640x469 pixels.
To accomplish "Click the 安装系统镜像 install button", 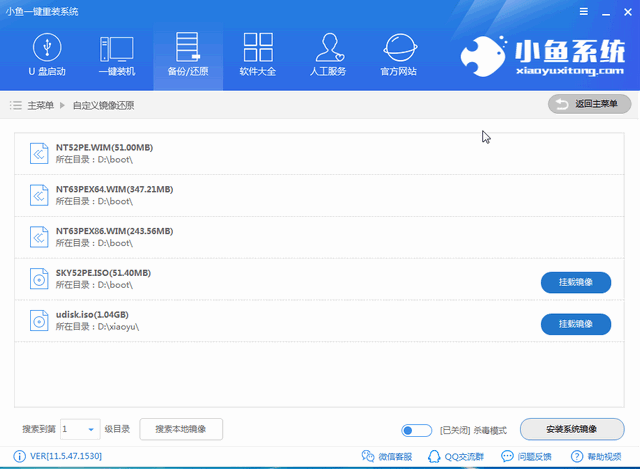I will pyautogui.click(x=571, y=429).
